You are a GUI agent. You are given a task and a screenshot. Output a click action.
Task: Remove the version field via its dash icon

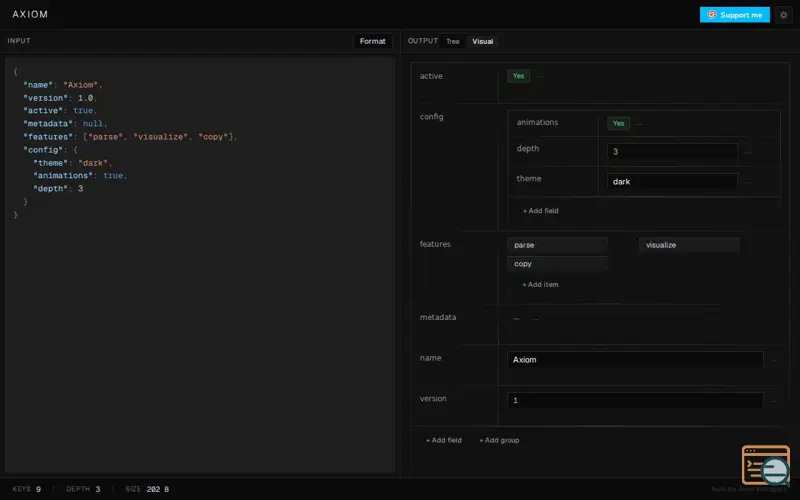(x=774, y=401)
